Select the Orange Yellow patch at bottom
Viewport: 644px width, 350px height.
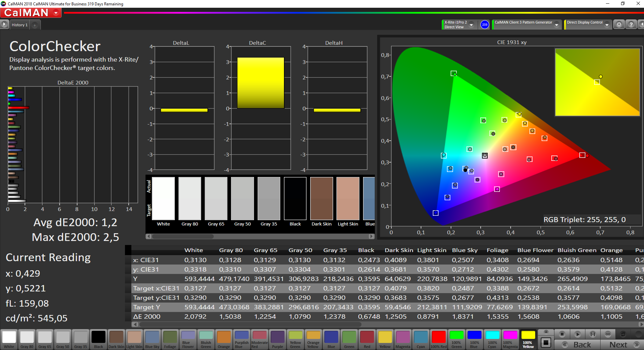click(x=313, y=340)
